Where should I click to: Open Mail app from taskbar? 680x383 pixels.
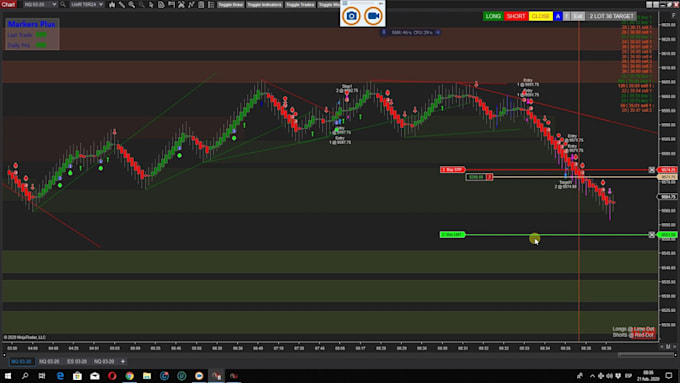click(95, 376)
